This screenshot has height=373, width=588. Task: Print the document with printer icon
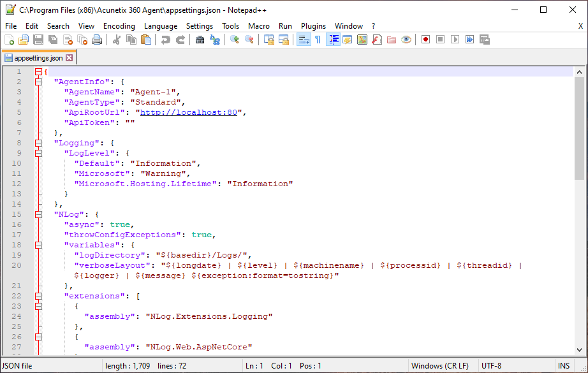click(x=97, y=40)
